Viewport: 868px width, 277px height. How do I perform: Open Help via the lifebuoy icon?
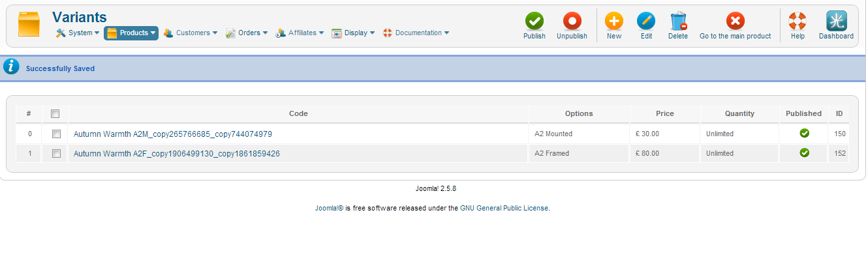[798, 21]
